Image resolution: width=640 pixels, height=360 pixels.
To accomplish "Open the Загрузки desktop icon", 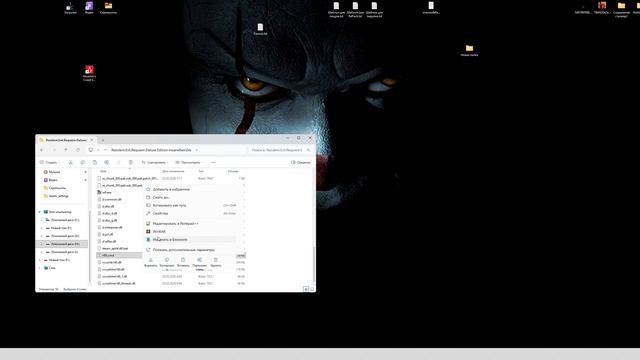I will pos(70,8).
